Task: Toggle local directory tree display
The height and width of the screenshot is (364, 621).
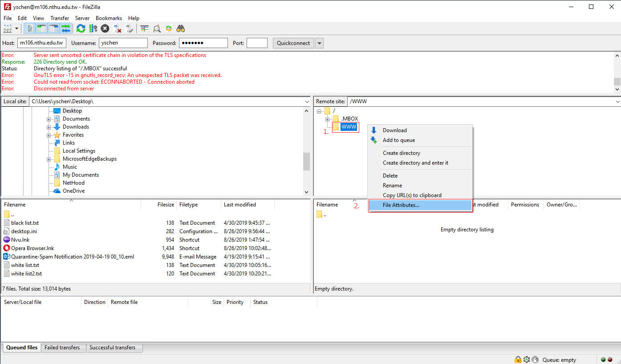Action: point(42,28)
